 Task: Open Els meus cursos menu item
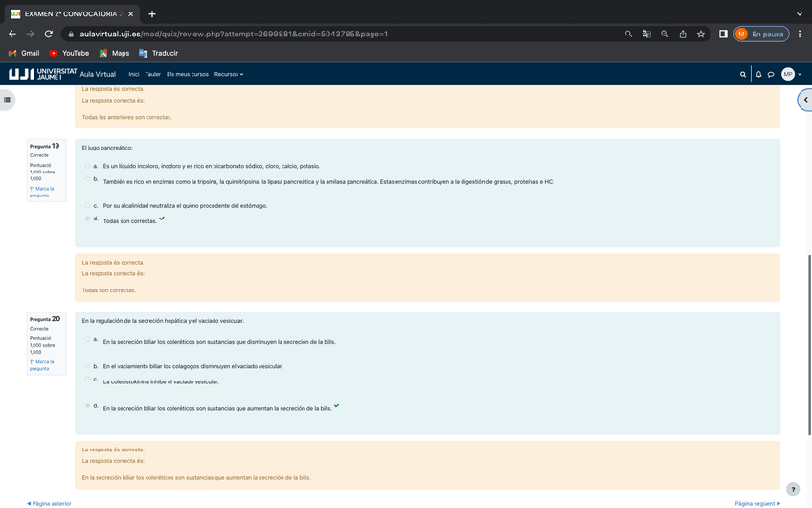click(x=188, y=74)
